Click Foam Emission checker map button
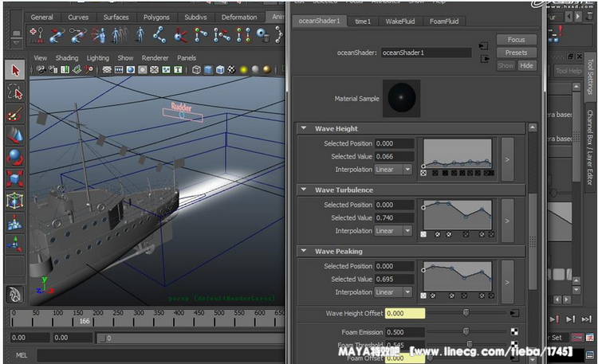The height and width of the screenshot is (364, 598). (x=514, y=331)
